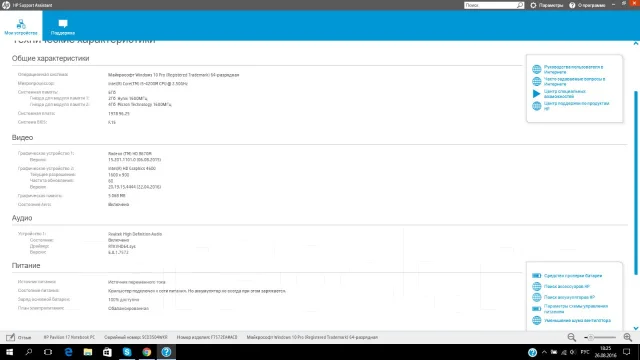
Task: Click battery icon beside power plan settings
Action: (536, 309)
